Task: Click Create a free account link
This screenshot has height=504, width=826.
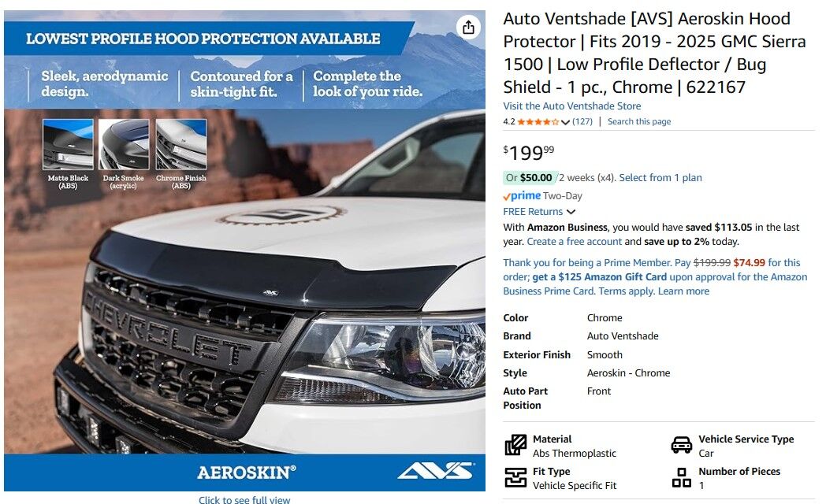Action: point(575,242)
